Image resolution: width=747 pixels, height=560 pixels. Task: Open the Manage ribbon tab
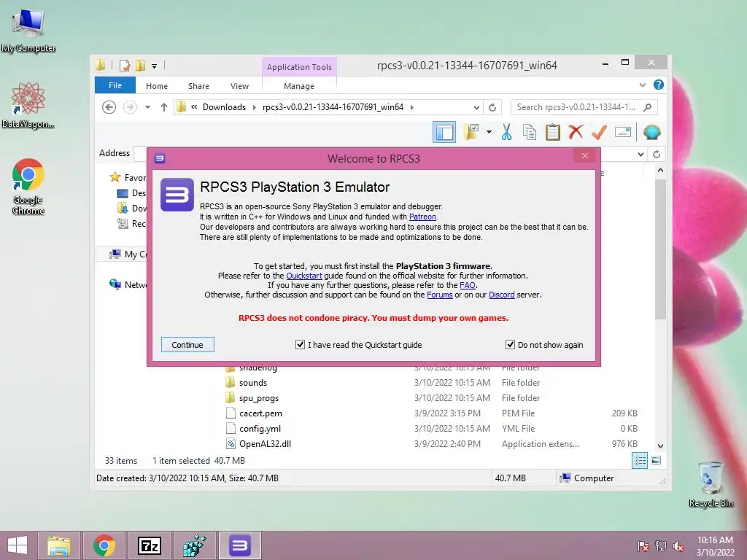[299, 86]
